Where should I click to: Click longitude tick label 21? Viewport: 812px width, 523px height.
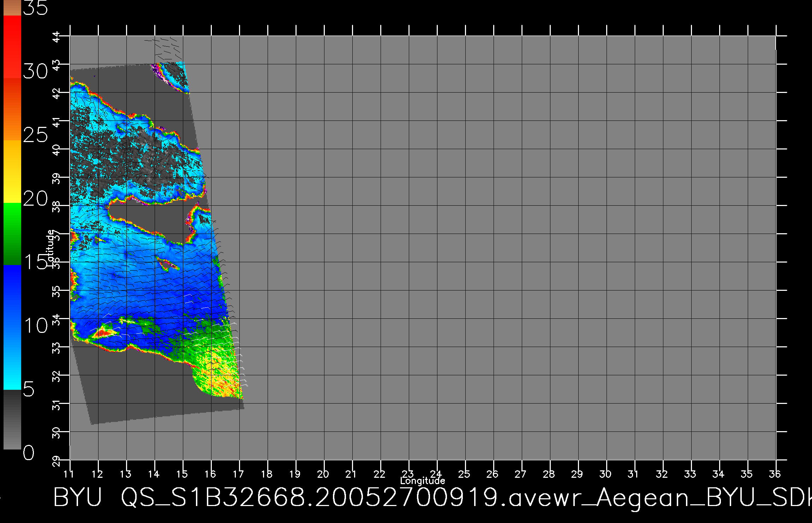coord(351,474)
